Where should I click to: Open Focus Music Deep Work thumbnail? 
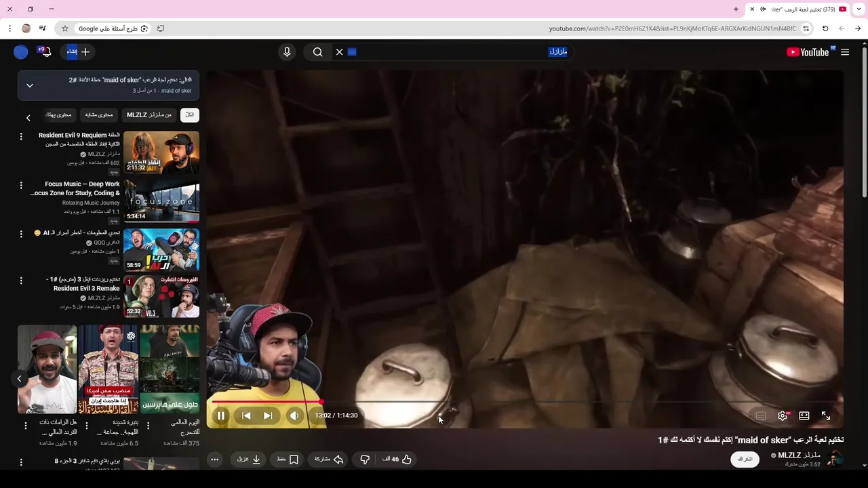[161, 201]
